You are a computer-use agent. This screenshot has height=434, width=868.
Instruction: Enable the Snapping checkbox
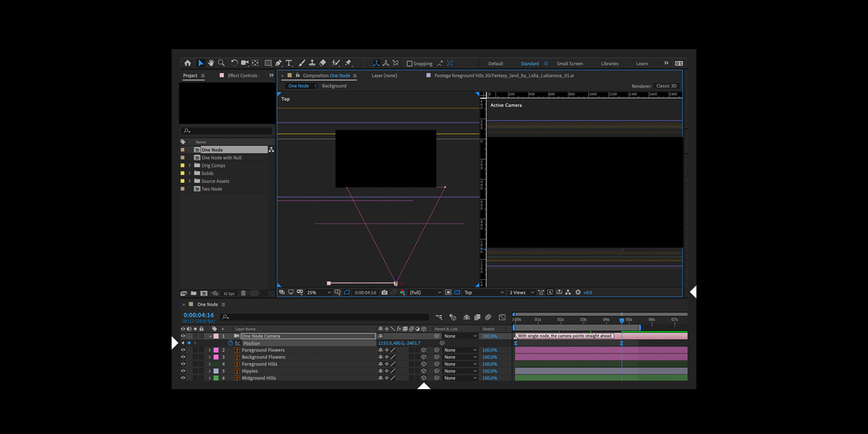[x=409, y=64]
